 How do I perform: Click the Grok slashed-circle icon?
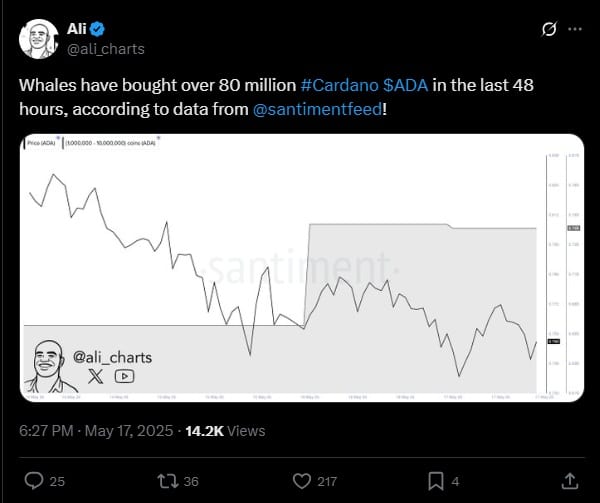(548, 31)
